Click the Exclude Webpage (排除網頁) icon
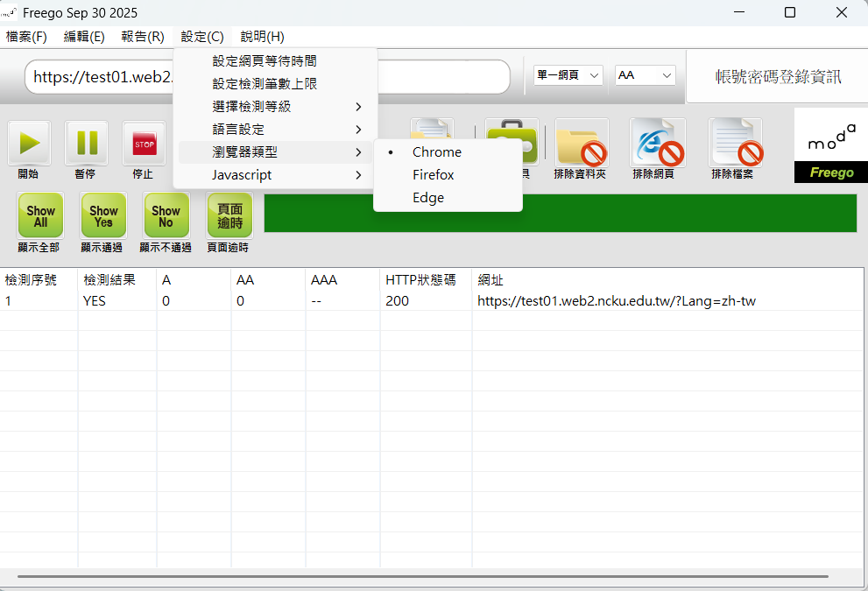 [x=657, y=143]
